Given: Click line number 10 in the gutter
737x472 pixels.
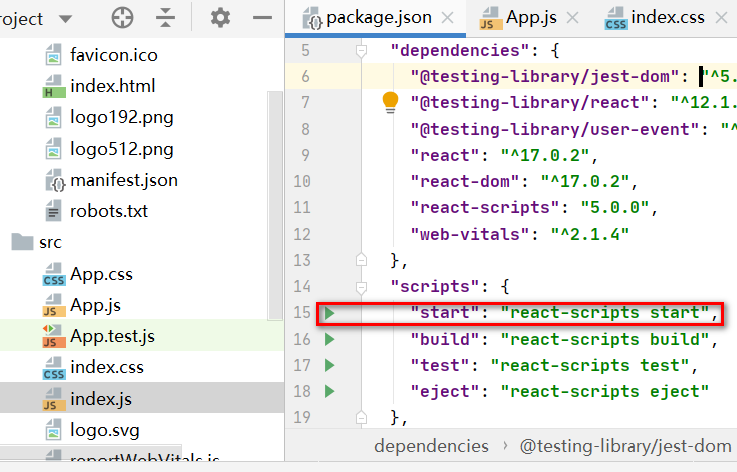Looking at the screenshot, I should click(x=302, y=181).
